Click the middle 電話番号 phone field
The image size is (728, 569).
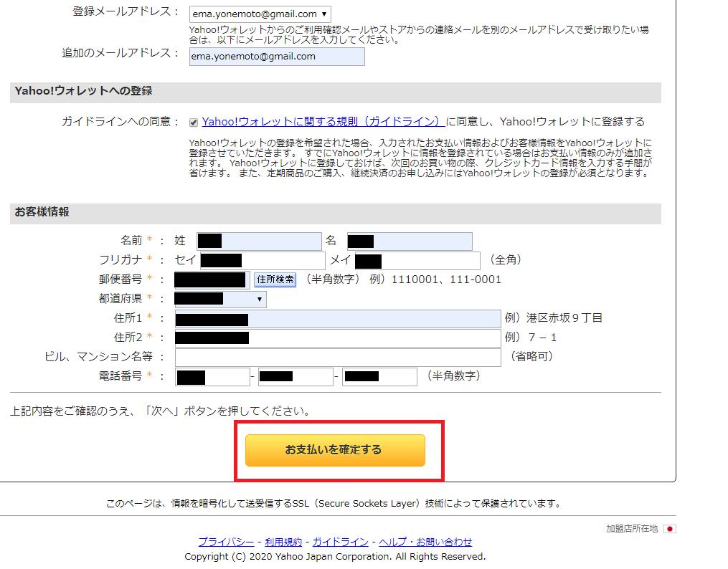pyautogui.click(x=296, y=377)
